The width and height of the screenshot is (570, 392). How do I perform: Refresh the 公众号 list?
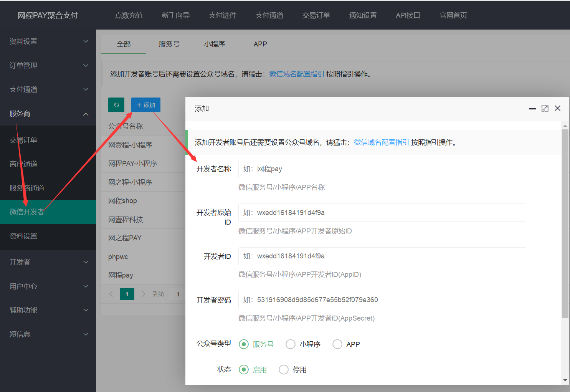pyautogui.click(x=116, y=104)
